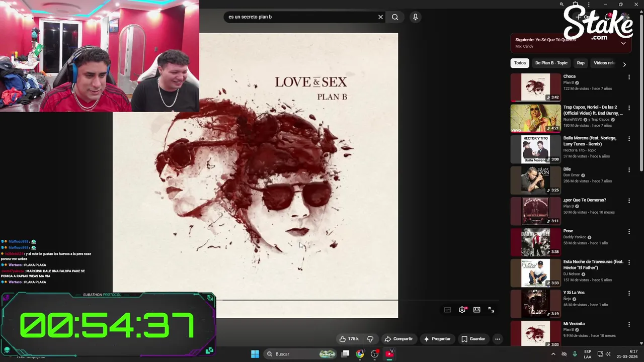Open the YouTube app on the taskbar
This screenshot has width=644, height=362.
click(x=389, y=354)
